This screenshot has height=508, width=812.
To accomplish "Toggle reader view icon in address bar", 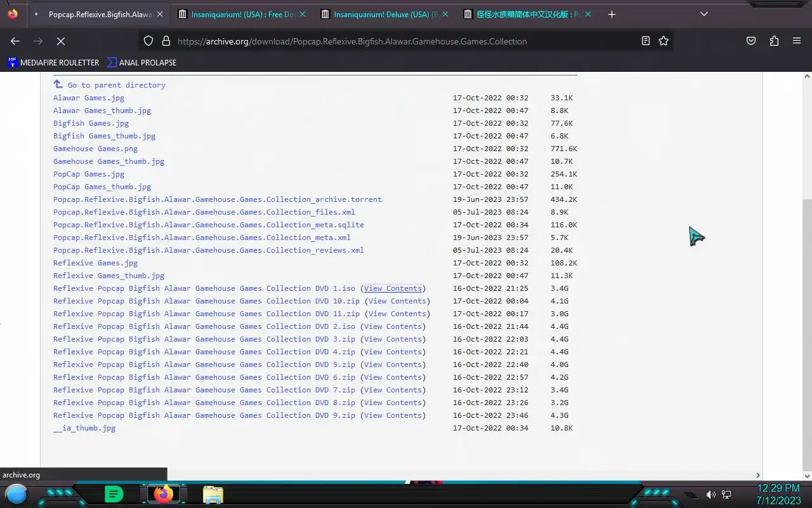I will [646, 41].
